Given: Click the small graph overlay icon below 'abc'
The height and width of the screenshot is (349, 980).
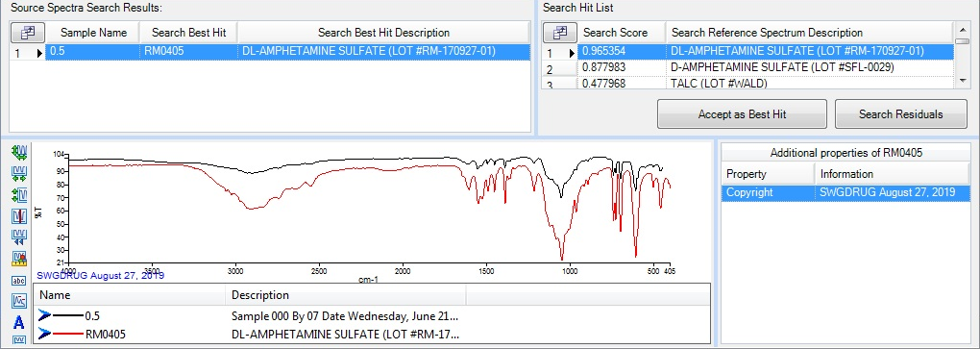Looking at the screenshot, I should 19,302.
